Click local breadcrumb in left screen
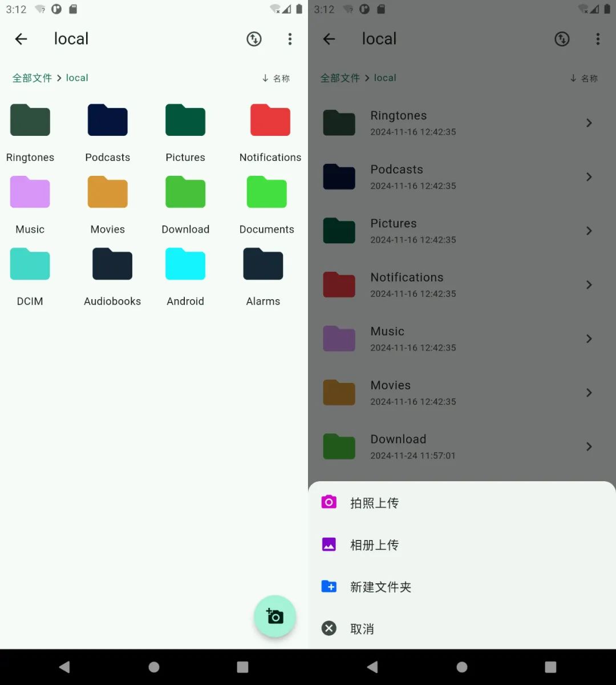The image size is (616, 685). point(77,78)
